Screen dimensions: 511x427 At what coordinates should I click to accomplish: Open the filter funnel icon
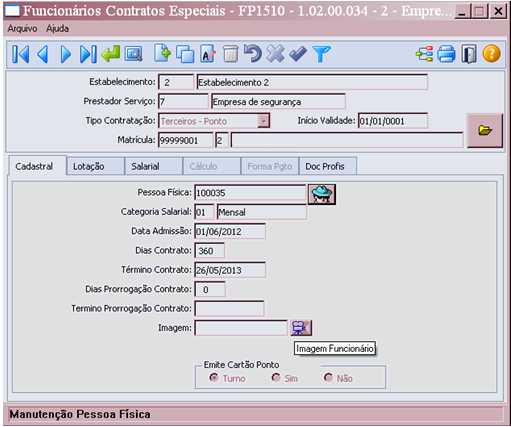321,54
